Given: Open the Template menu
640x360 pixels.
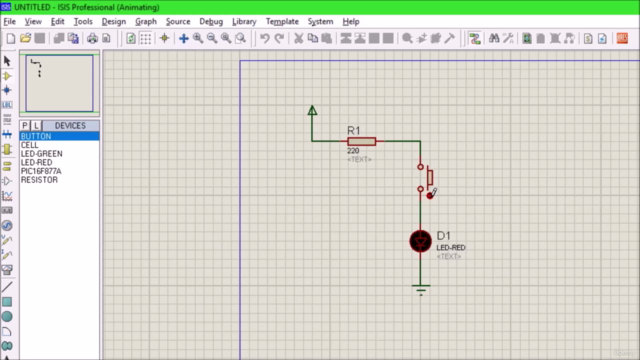Looking at the screenshot, I should coord(282,22).
